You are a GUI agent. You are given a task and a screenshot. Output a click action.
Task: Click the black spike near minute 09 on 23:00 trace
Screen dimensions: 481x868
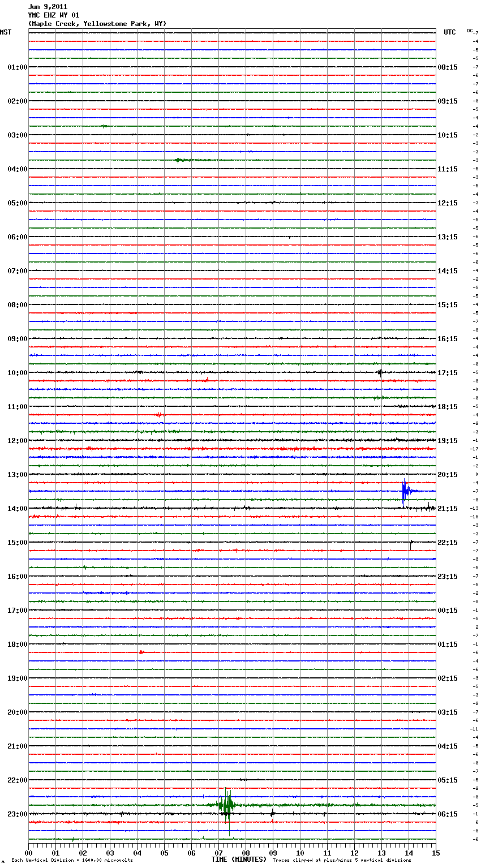(272, 815)
